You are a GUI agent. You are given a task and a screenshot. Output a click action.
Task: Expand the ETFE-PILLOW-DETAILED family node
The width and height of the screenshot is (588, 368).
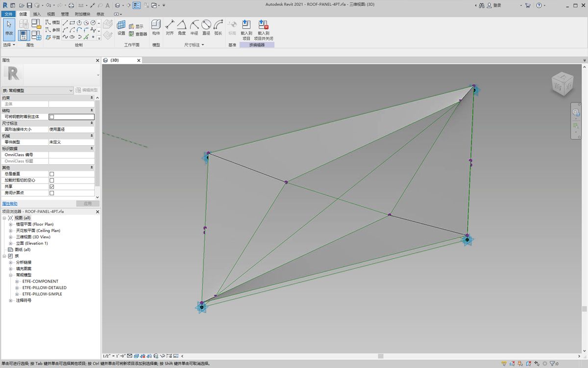[x=17, y=288]
